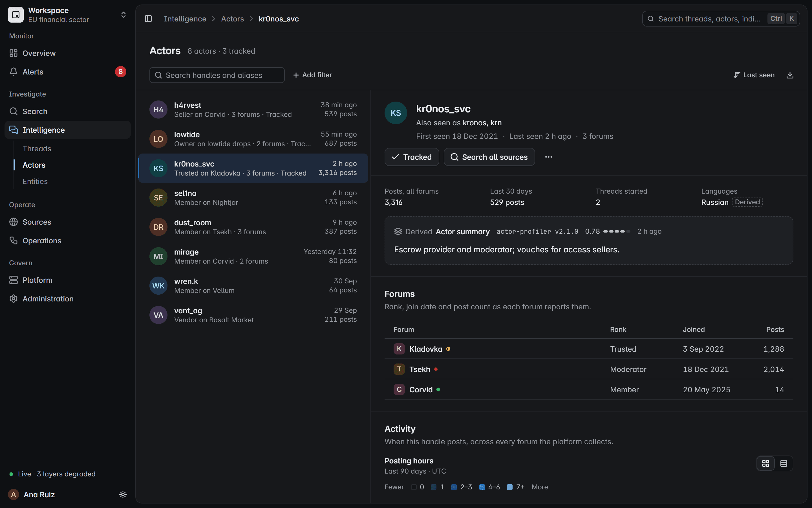Open the Tsekh forum row
812x508 pixels.
click(x=589, y=369)
